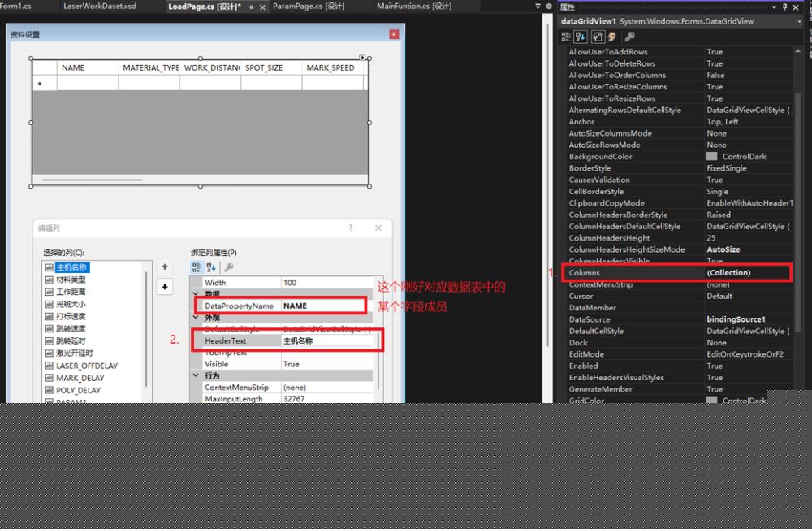Screen dimensions: 812x529
Task: Select the MARK_DELAY column in list
Action: 80,378
